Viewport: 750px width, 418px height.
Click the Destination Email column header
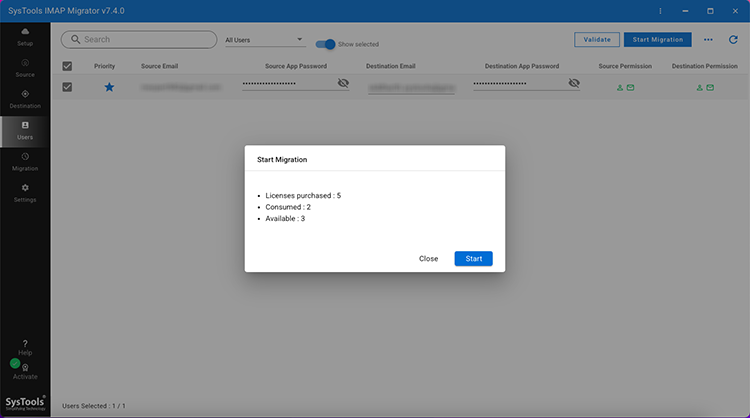(x=390, y=66)
